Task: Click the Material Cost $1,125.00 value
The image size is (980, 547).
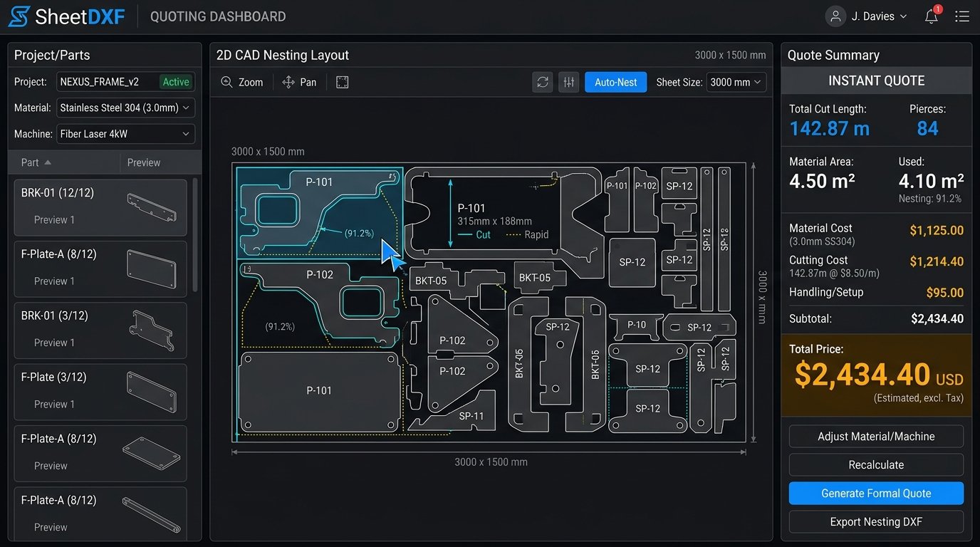Action: pos(937,230)
